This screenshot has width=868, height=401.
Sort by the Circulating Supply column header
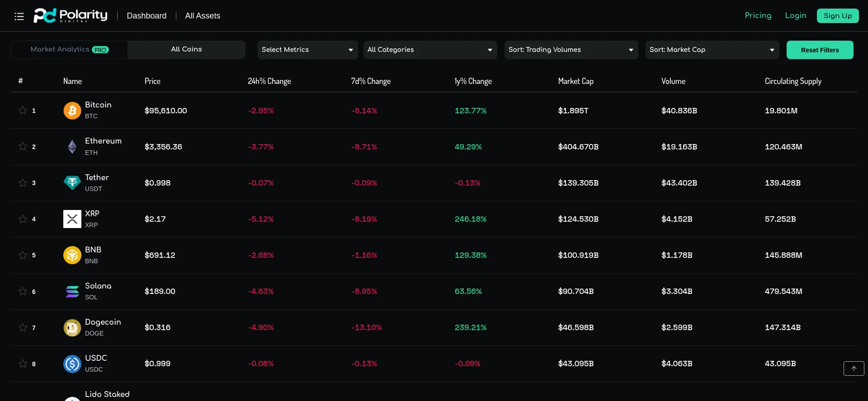click(793, 81)
